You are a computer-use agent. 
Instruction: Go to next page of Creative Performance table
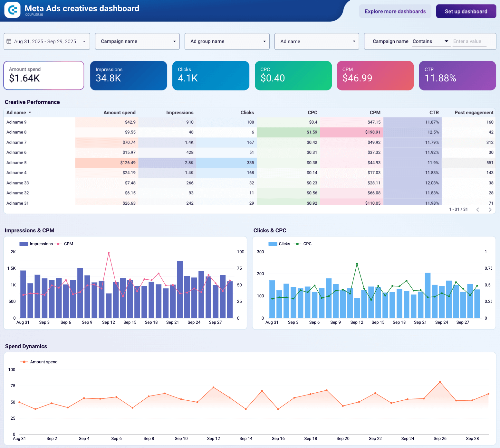490,210
